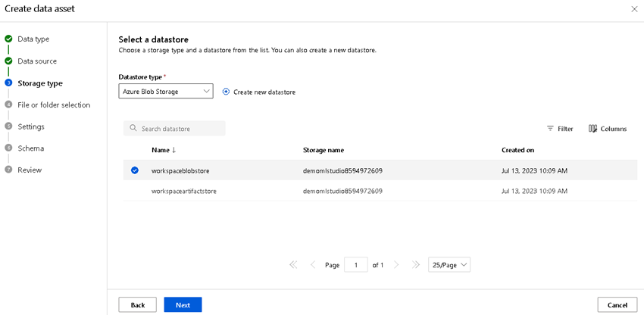
Task: Click step 7 circle for Review
Action: [x=8, y=170]
